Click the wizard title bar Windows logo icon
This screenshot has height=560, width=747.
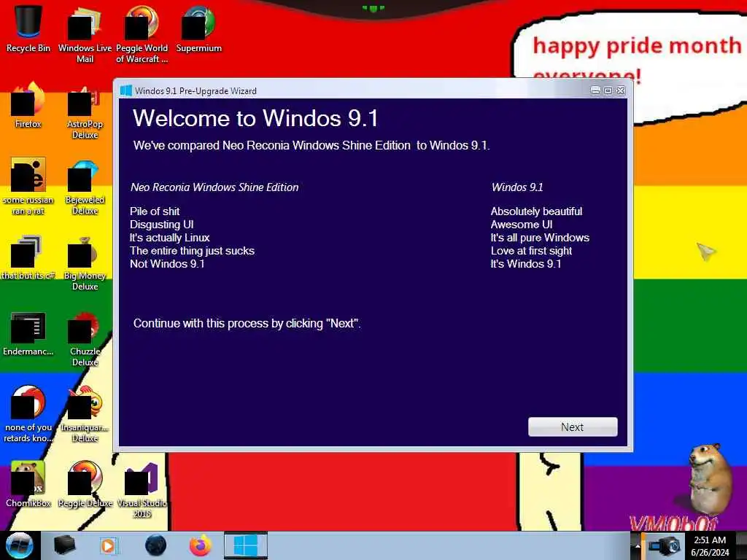[125, 90]
